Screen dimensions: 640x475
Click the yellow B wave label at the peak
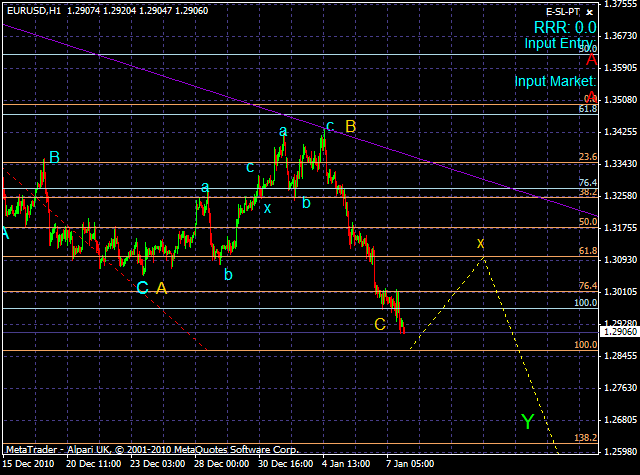[x=351, y=127]
